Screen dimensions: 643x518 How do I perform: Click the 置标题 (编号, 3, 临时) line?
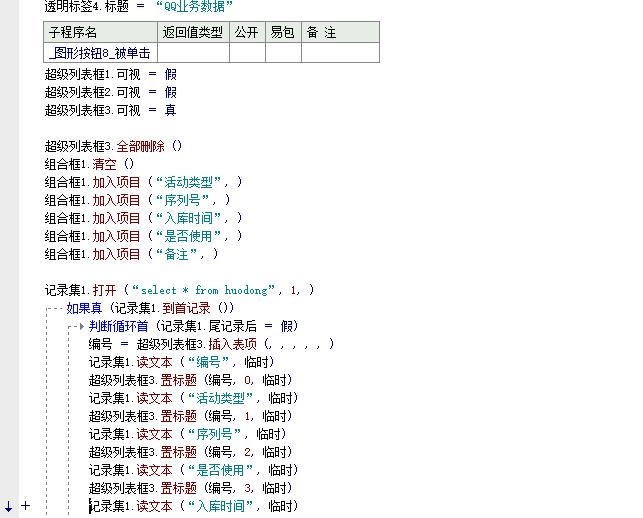tap(190, 488)
